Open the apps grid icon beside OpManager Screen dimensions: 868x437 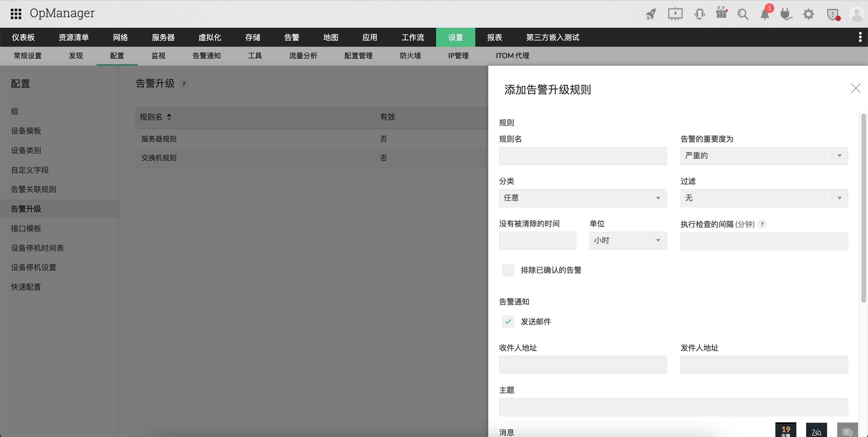click(x=15, y=14)
